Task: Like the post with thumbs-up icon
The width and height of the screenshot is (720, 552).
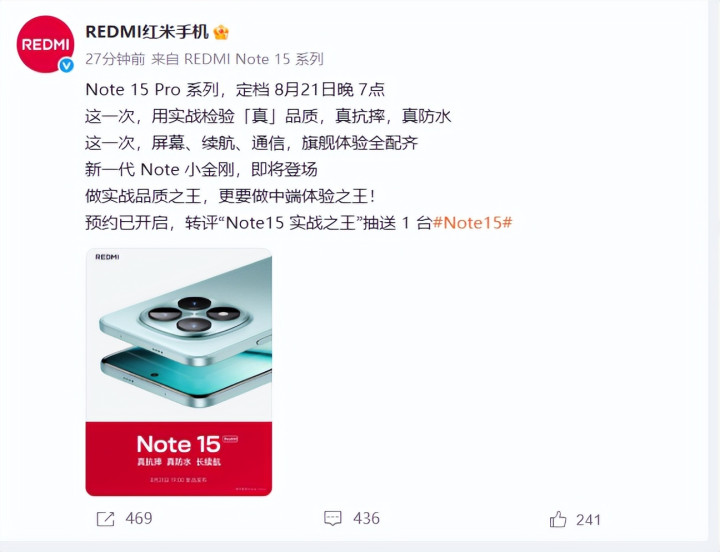Action: pos(558,519)
